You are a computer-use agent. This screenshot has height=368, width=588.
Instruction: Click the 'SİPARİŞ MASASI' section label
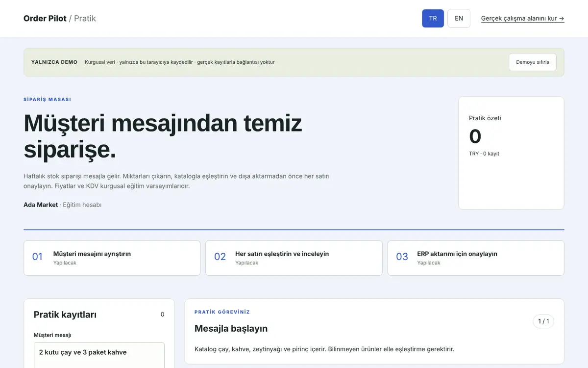coord(48,100)
